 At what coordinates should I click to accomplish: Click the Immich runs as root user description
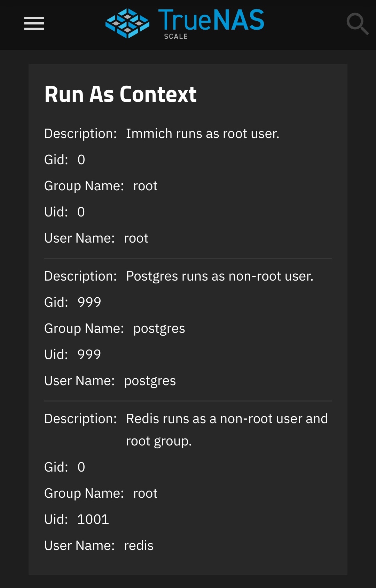[x=203, y=133]
